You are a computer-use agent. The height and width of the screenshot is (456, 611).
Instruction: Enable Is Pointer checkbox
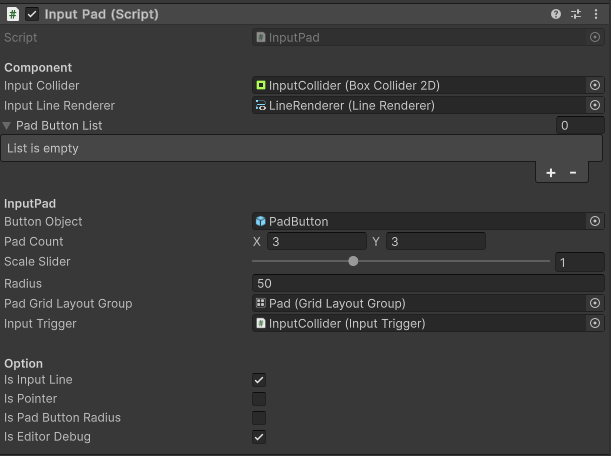[x=259, y=399]
